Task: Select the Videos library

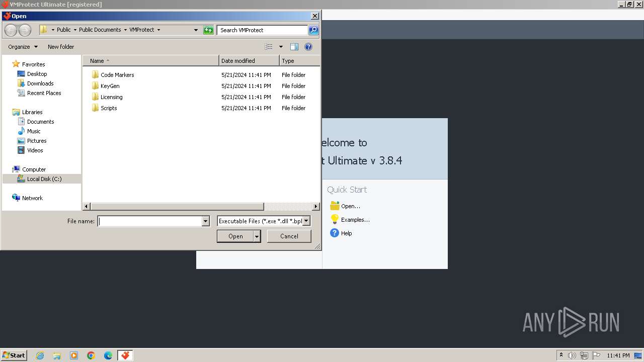Action: pyautogui.click(x=35, y=150)
